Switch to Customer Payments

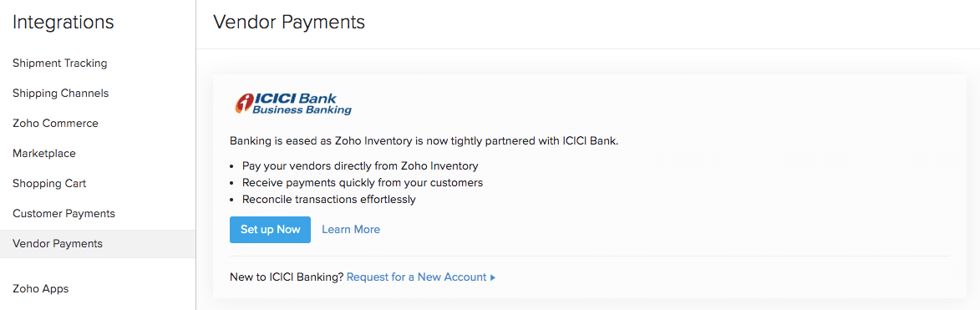63,213
